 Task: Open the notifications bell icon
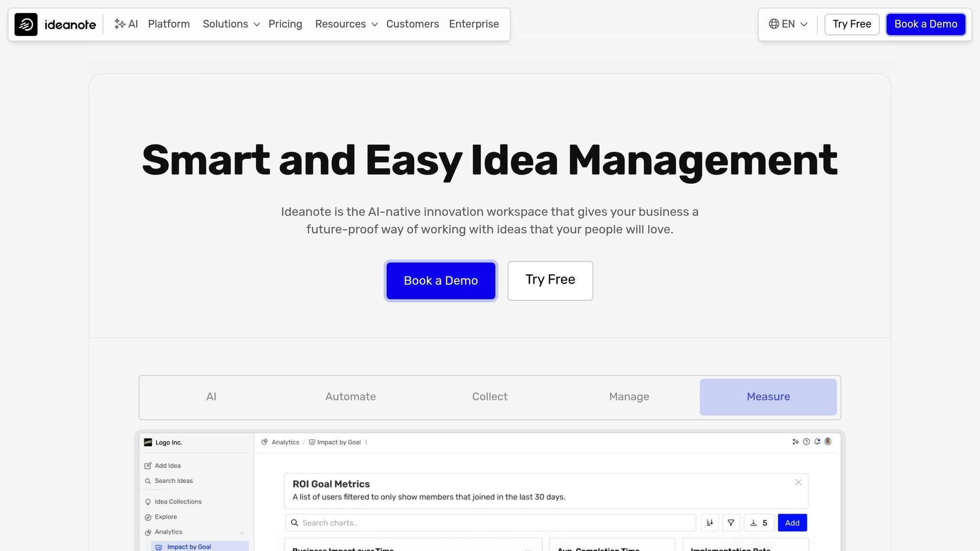[x=817, y=442]
